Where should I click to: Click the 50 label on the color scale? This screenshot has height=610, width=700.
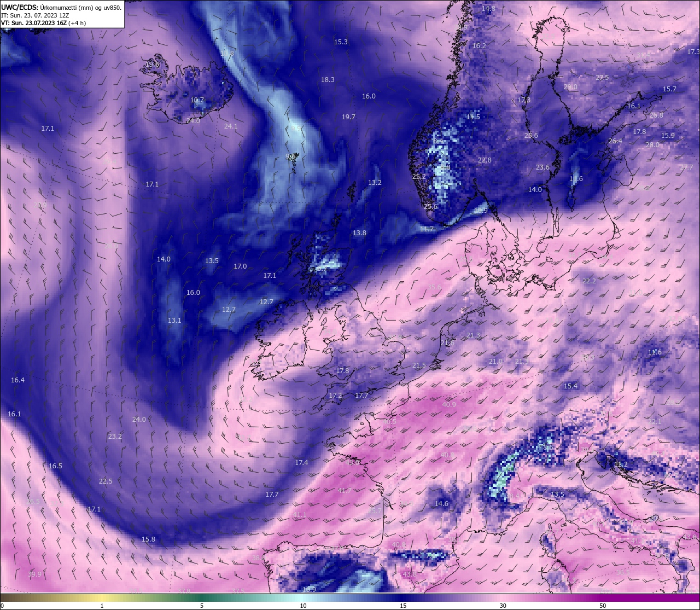tap(603, 606)
